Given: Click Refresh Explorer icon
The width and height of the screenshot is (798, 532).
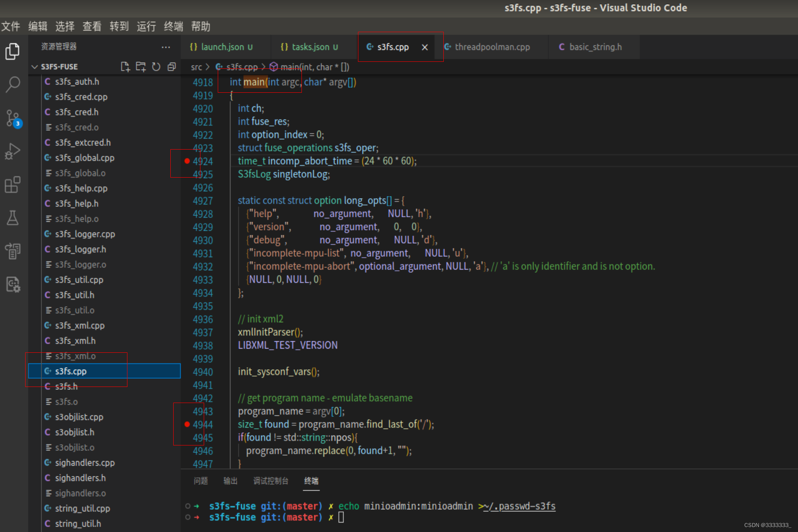Looking at the screenshot, I should (x=156, y=67).
